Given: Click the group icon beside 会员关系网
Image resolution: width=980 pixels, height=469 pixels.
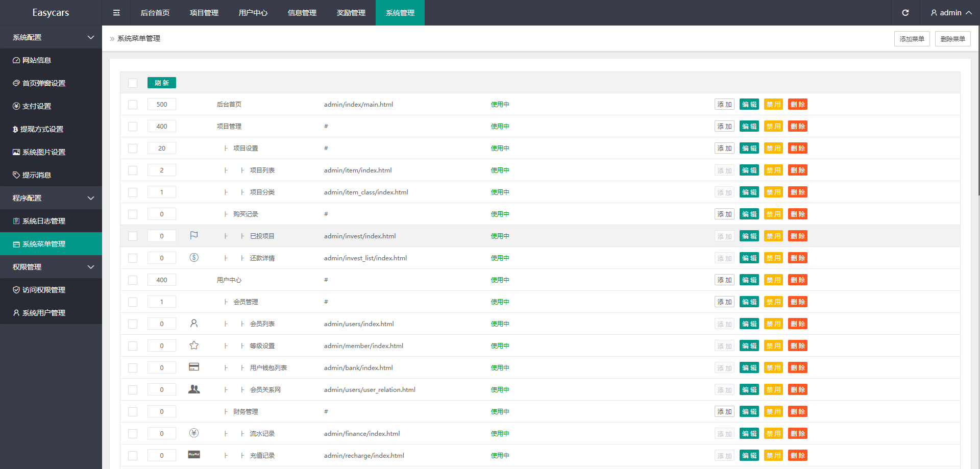Looking at the screenshot, I should 194,389.
